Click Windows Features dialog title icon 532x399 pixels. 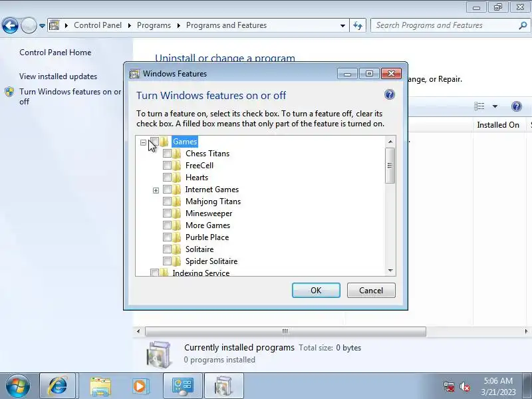coord(135,74)
